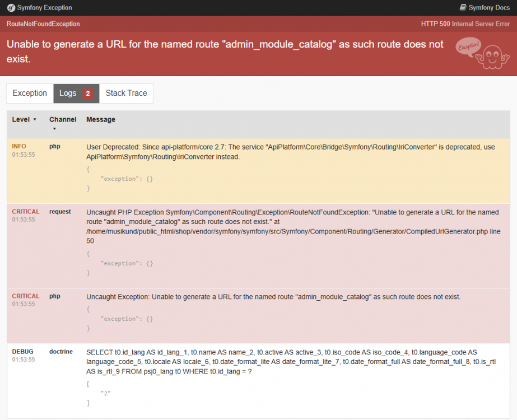Viewport: 517px width, 420px height.
Task: Switch to the Exception tab
Action: click(x=29, y=93)
